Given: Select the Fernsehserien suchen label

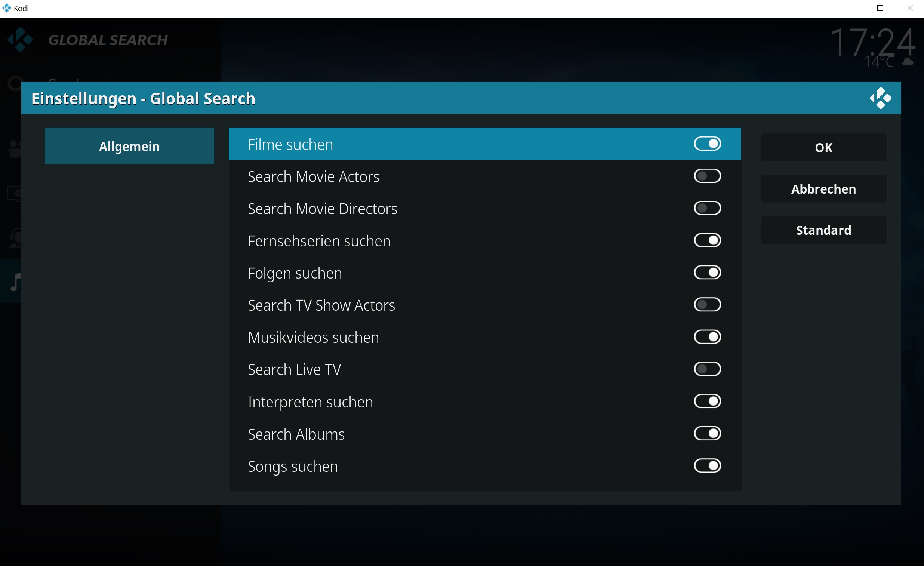Looking at the screenshot, I should (319, 241).
